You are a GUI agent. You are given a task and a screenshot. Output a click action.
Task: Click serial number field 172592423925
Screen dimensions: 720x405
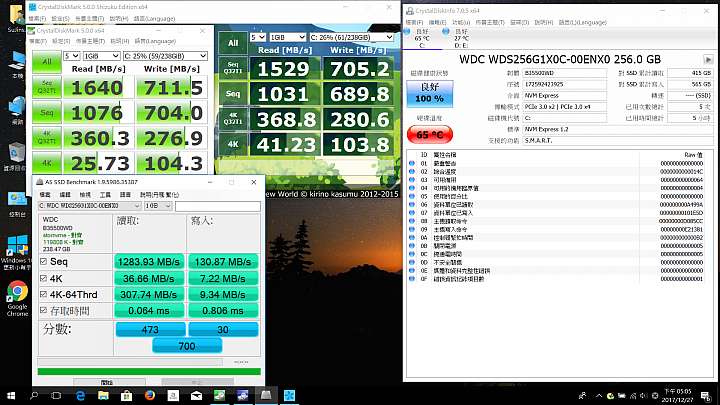[564, 84]
